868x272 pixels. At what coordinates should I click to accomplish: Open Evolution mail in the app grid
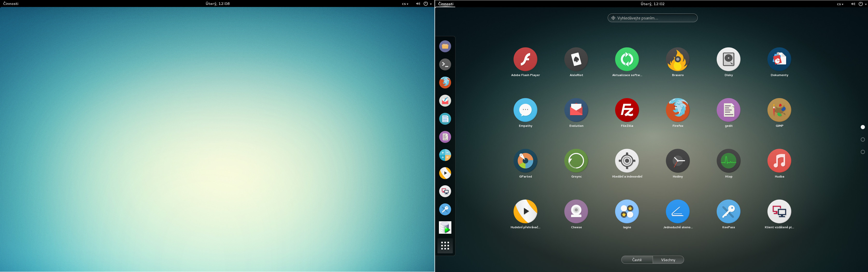(x=576, y=110)
